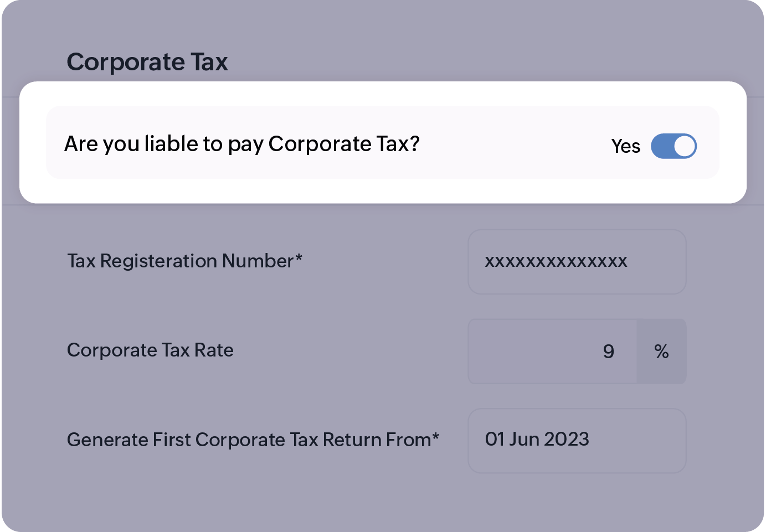Screen dimensions: 766x532
Task: Click the Yes label beside the toggle
Action: (x=626, y=146)
